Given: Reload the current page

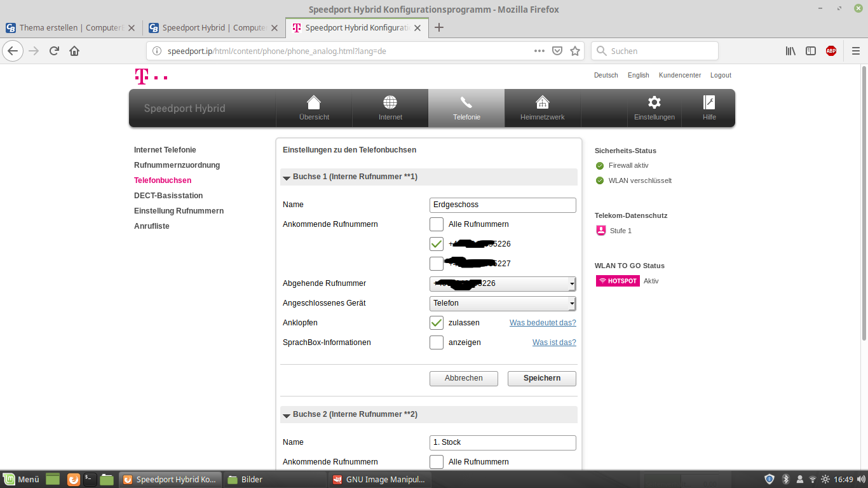Looking at the screenshot, I should (55, 51).
